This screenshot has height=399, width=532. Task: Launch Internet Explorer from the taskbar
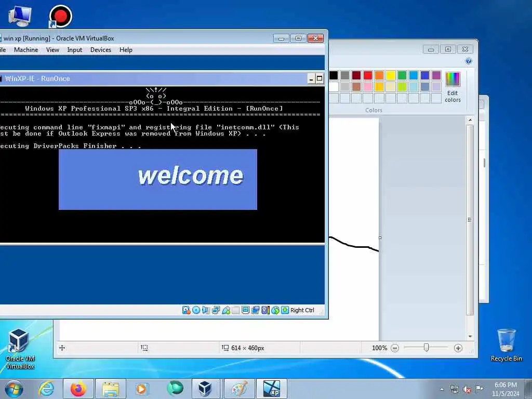coord(46,389)
